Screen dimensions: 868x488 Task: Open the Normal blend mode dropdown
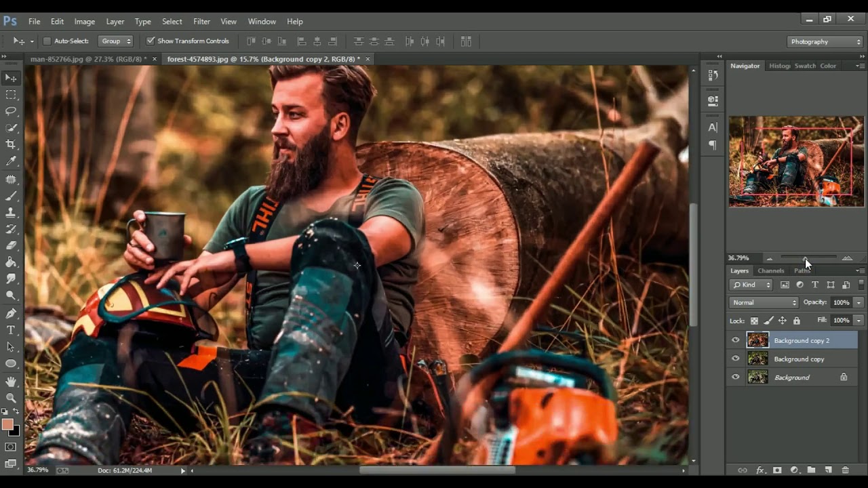tap(764, 302)
